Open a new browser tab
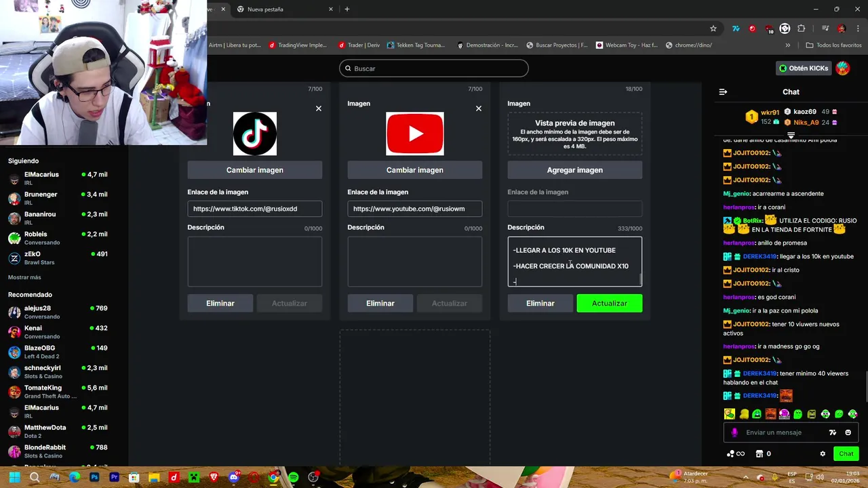The image size is (868, 488). click(x=347, y=9)
